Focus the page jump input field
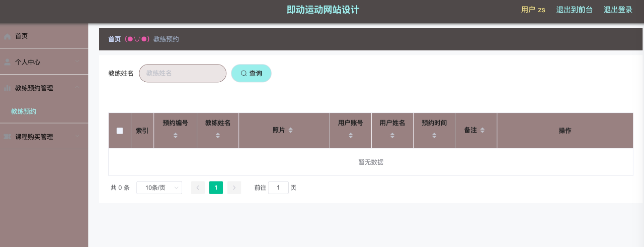This screenshot has height=247, width=644. click(278, 188)
